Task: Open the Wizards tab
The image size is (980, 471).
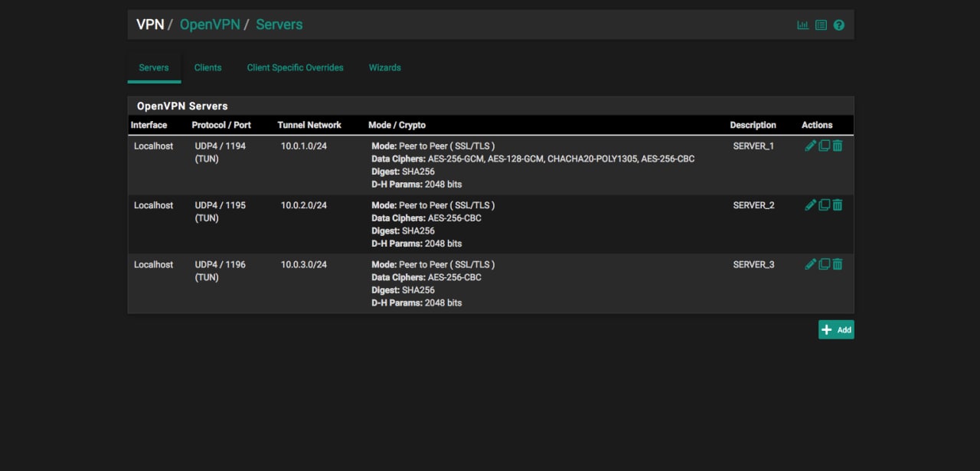Action: pyautogui.click(x=384, y=67)
